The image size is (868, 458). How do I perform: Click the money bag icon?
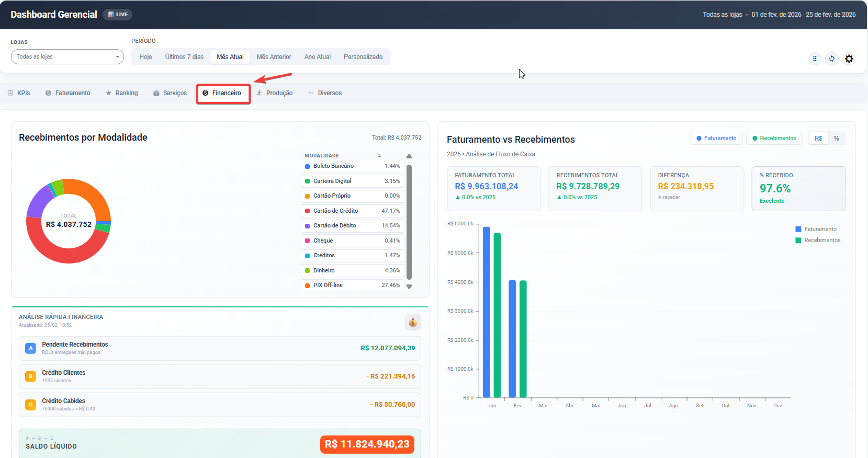tap(412, 322)
